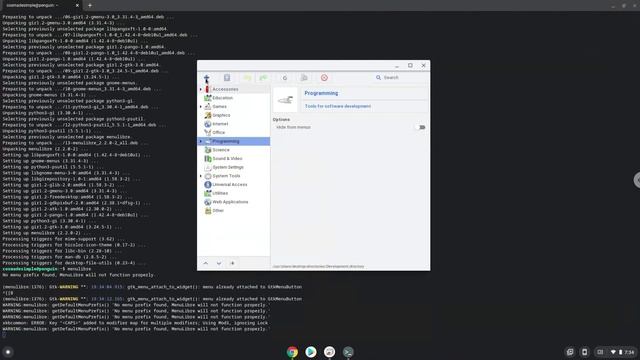Click the execute launcher toolbar icon
640x360 pixels.
click(304, 78)
